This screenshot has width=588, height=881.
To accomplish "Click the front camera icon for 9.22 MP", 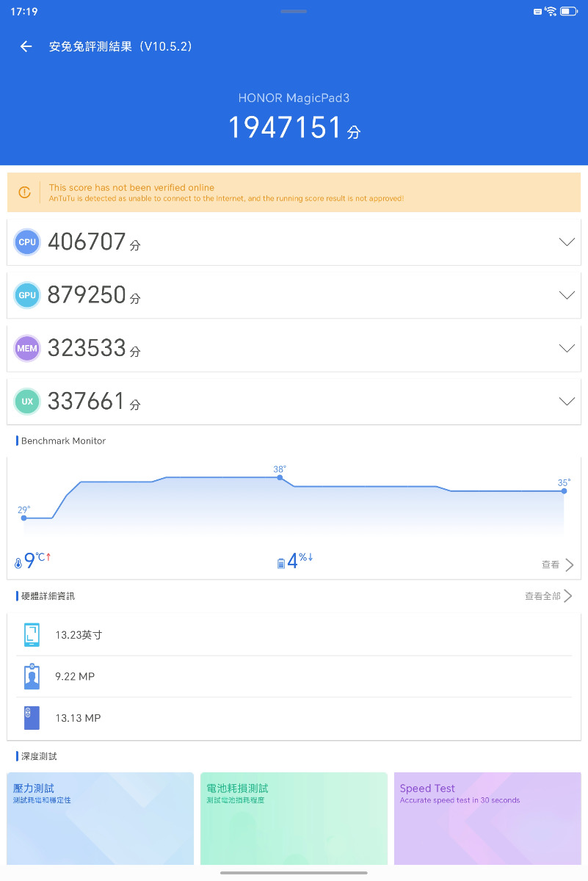I will pyautogui.click(x=32, y=676).
